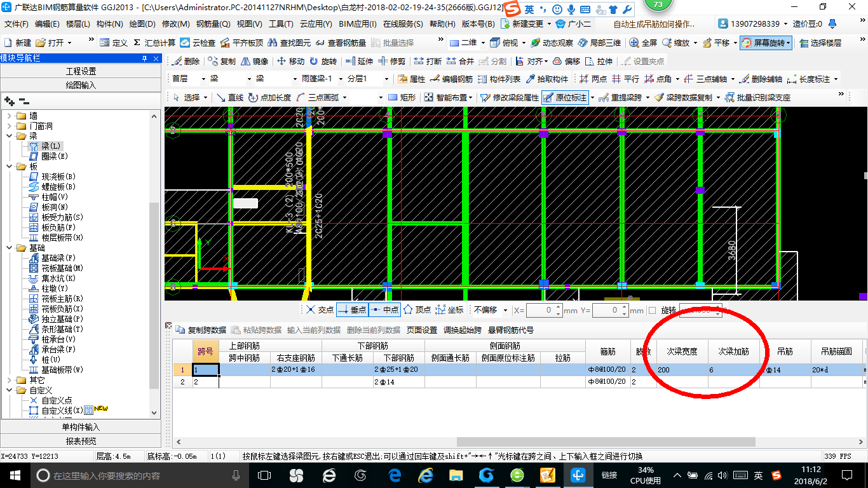Check the 旋转 rotation checkbox
The width and height of the screenshot is (868, 488).
pos(652,310)
